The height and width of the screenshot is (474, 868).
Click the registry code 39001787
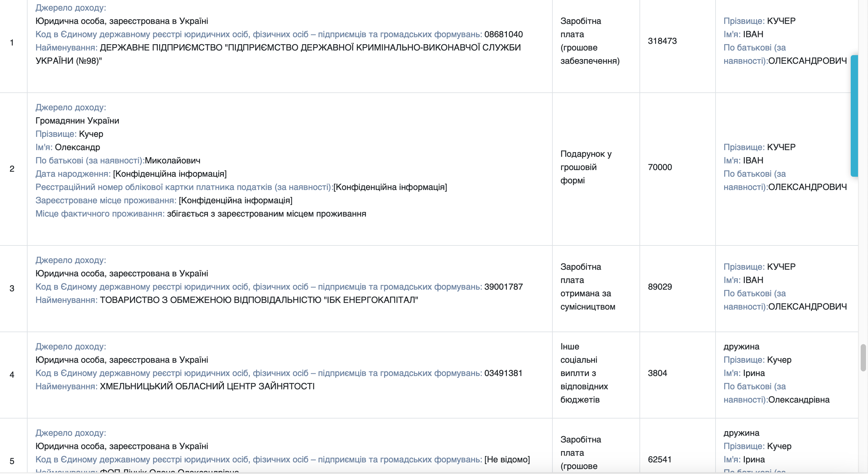pos(503,287)
